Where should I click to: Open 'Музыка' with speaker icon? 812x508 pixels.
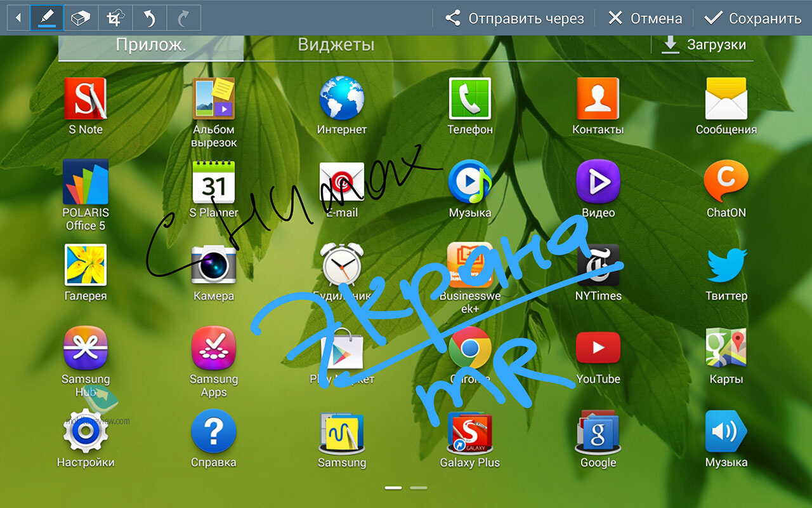pos(726,439)
